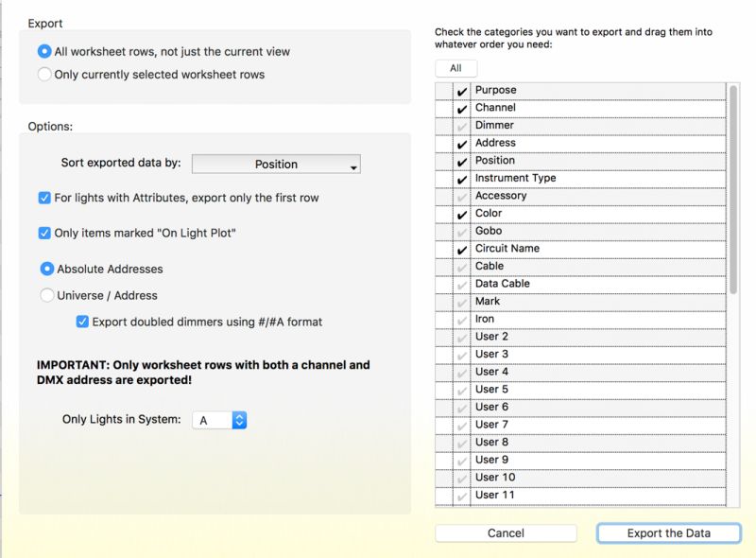
Task: Uncheck the Purpose category checkmark
Action: tap(462, 91)
